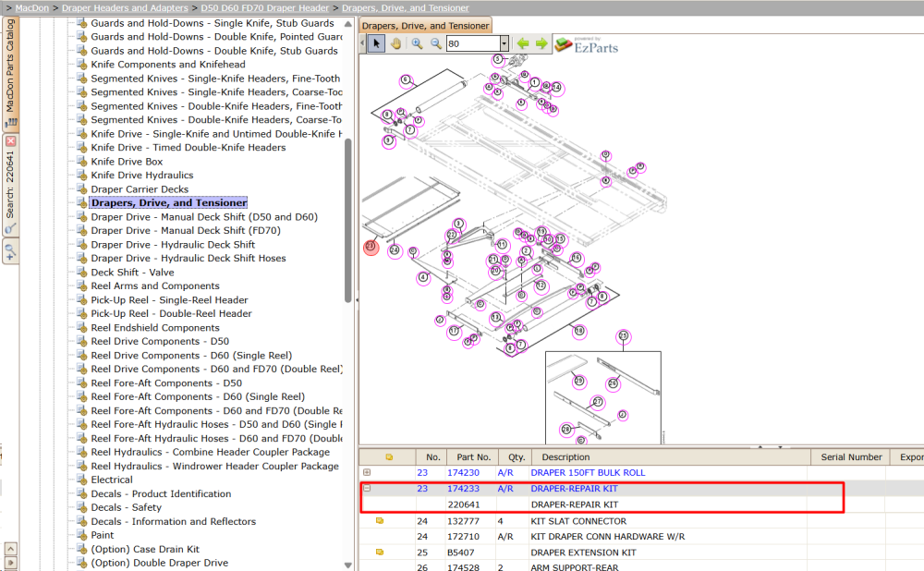
Task: Follow the D50 D60 FD70 Draper Header breadcrumb
Action: click(x=264, y=7)
